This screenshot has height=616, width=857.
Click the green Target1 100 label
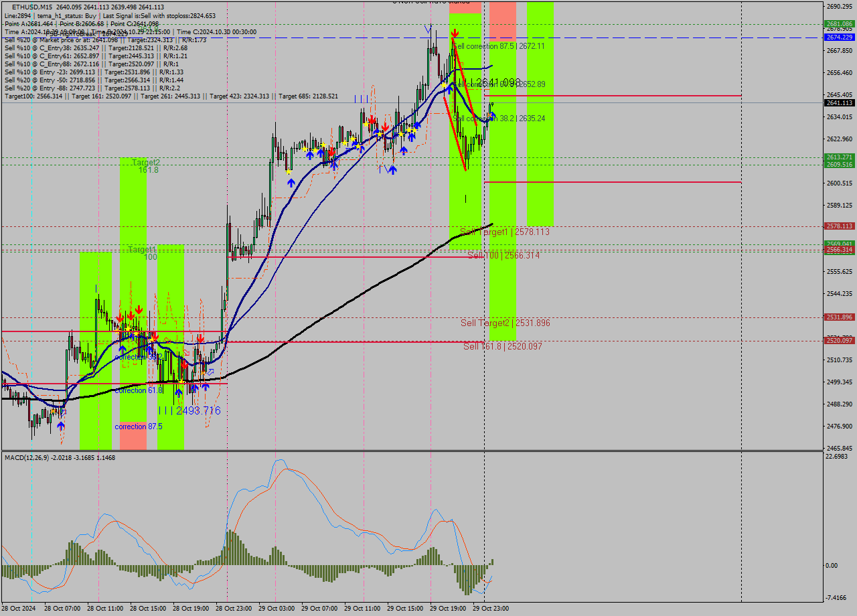143,253
